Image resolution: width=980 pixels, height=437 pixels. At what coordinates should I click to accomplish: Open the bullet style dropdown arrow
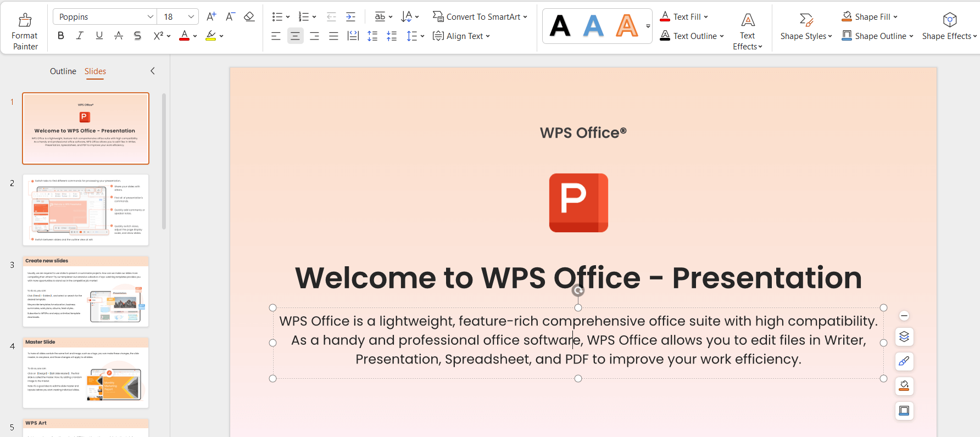click(288, 17)
